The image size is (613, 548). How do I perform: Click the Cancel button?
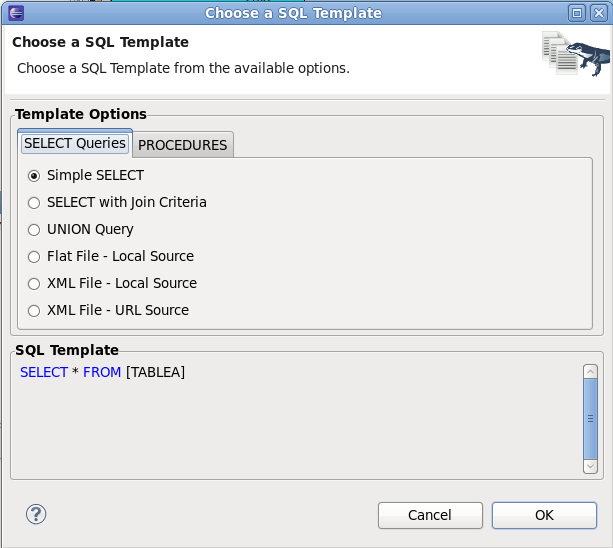point(430,515)
